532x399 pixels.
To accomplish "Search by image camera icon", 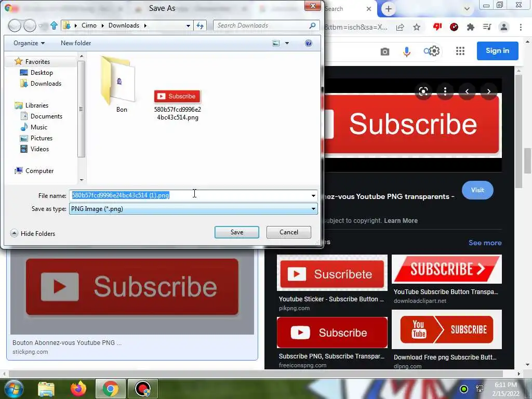I will 385,51.
